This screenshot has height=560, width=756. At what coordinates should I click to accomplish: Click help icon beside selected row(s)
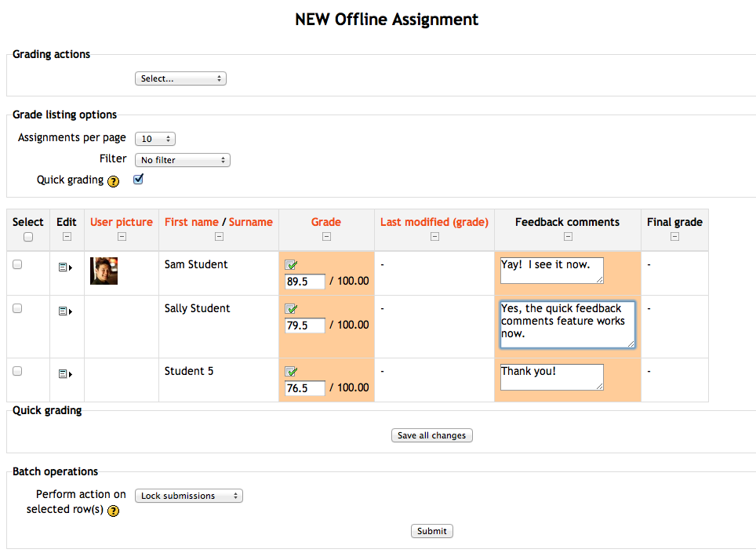click(113, 511)
